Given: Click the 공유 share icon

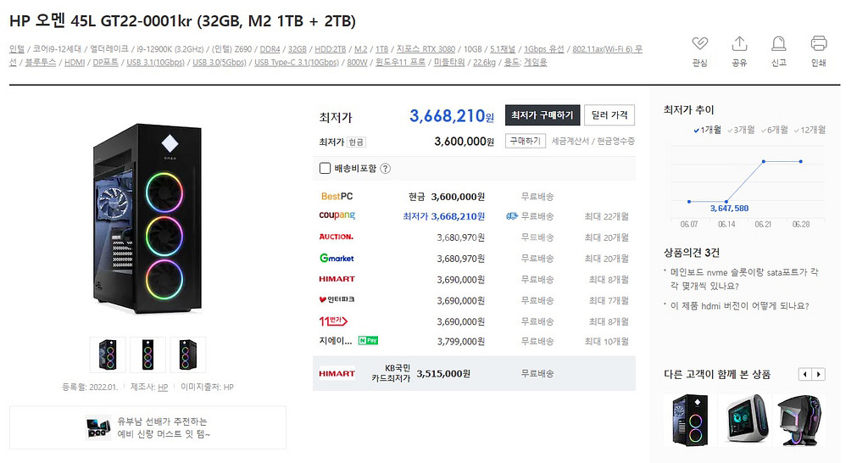Looking at the screenshot, I should pos(739,43).
